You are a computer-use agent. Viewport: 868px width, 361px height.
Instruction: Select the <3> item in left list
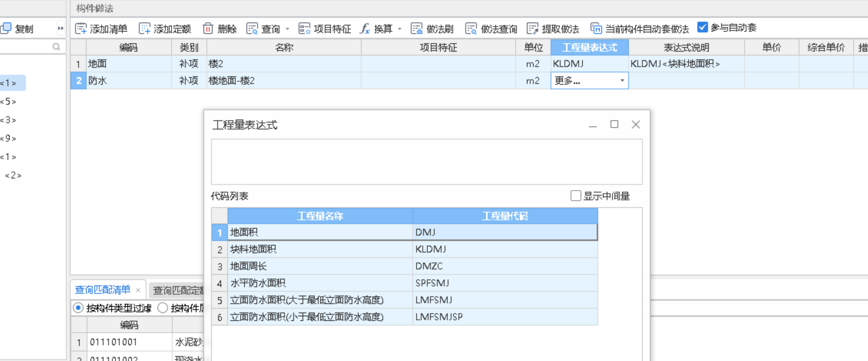point(8,120)
